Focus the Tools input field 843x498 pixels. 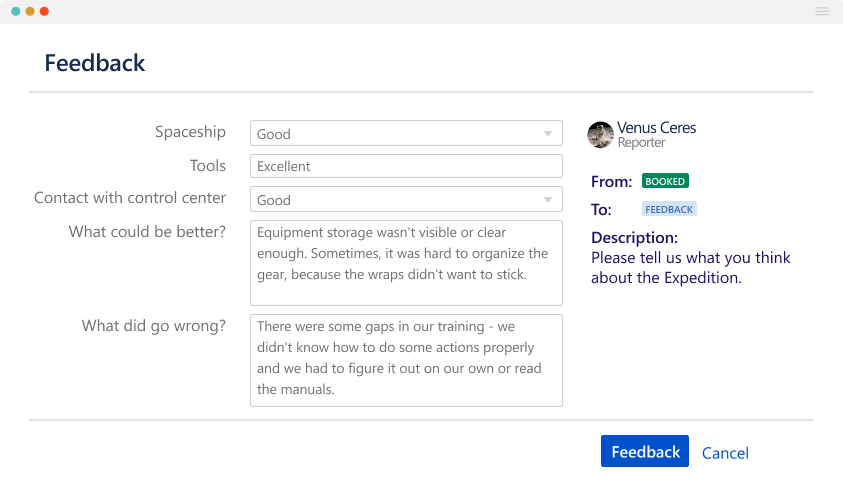pos(406,166)
